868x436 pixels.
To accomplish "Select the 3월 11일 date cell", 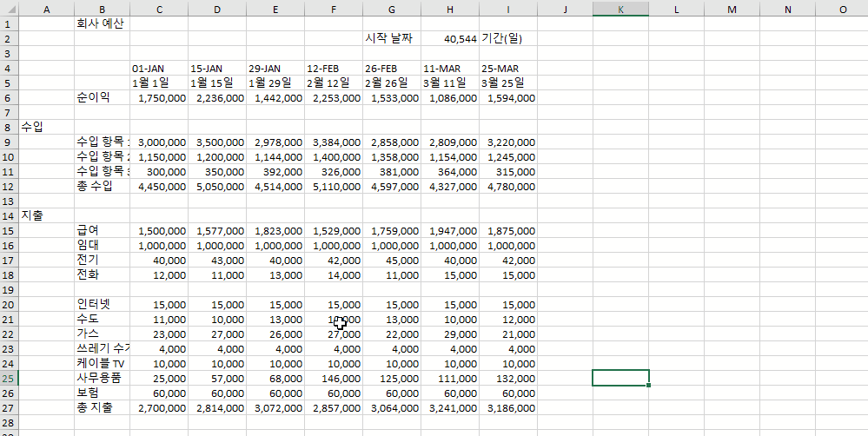I will coord(450,83).
